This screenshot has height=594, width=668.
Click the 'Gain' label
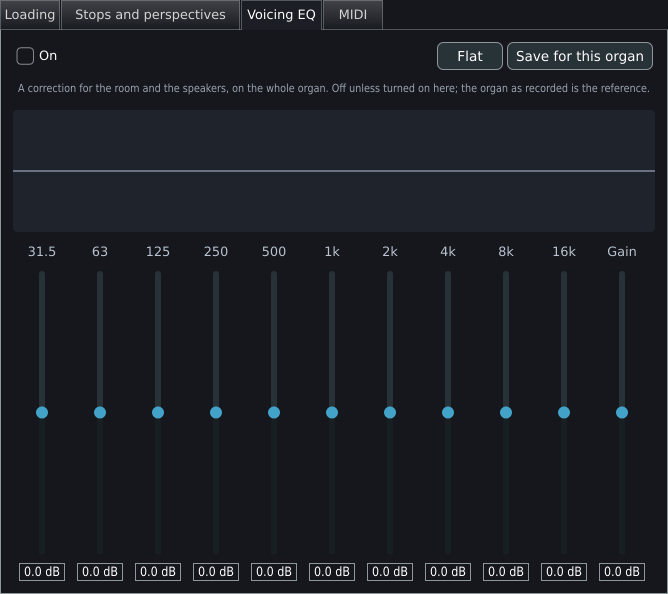coord(622,251)
